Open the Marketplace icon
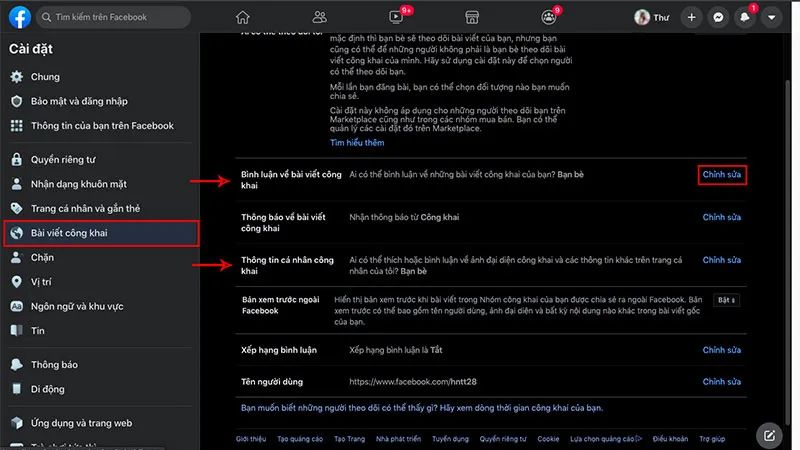This screenshot has height=450, width=800. coord(472,17)
